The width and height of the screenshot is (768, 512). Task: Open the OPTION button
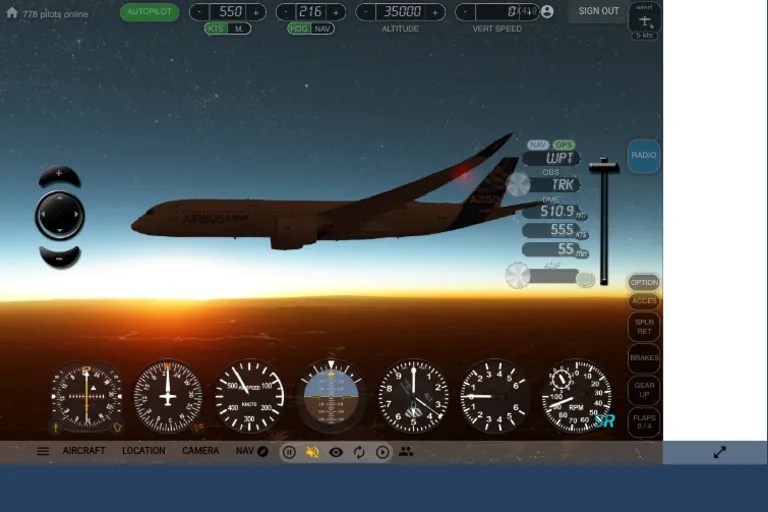pos(644,283)
